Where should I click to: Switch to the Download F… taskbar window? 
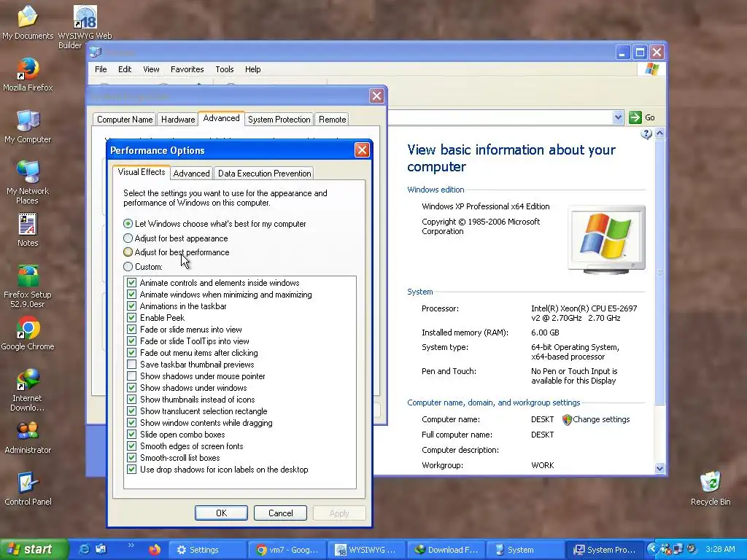446,550
